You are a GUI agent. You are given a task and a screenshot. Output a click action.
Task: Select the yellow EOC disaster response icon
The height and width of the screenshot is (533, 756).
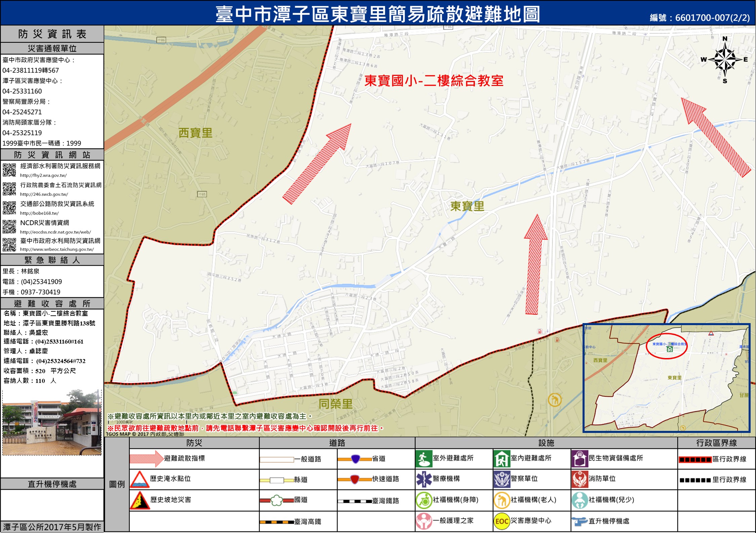click(x=502, y=521)
